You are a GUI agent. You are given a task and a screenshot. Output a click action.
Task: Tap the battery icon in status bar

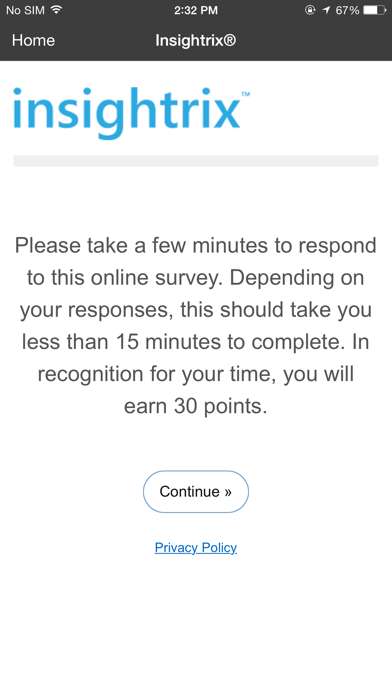(375, 10)
